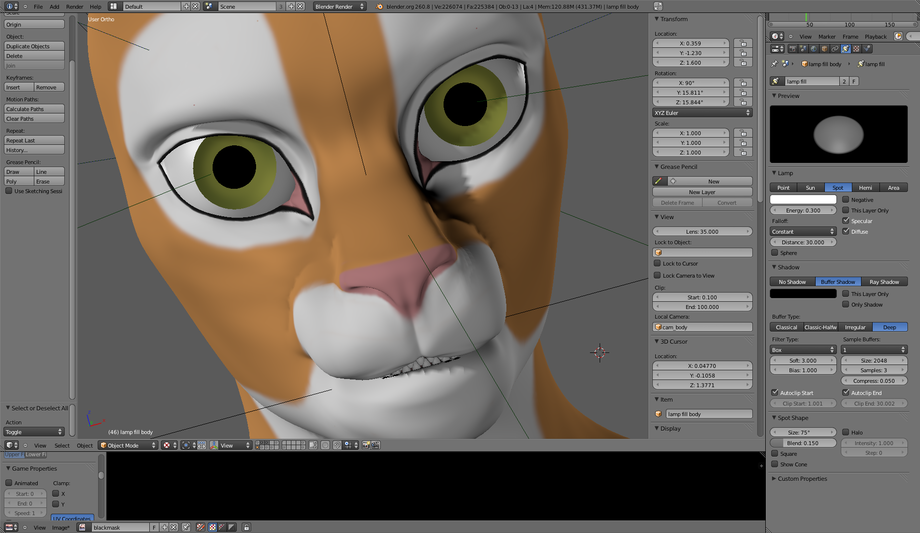This screenshot has height=533, width=920.
Task: Enable the Halo checkbox
Action: tap(845, 432)
